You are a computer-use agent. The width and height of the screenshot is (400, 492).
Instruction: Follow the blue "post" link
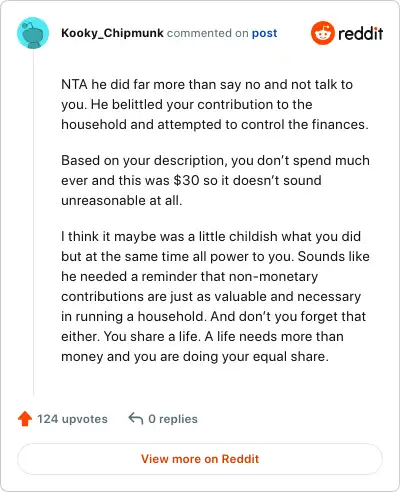(x=264, y=33)
